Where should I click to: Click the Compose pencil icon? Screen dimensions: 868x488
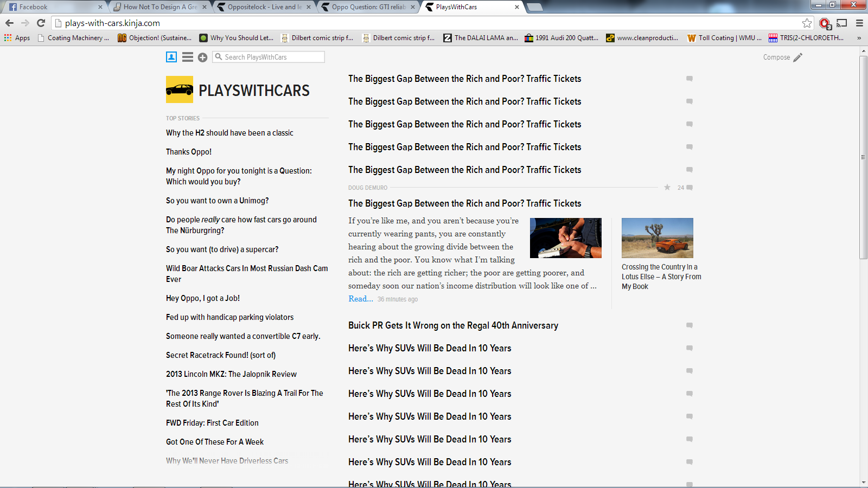[x=797, y=57]
